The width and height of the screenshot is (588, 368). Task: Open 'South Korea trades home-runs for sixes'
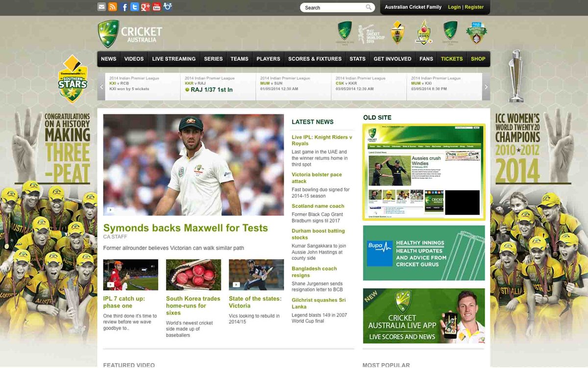click(193, 306)
